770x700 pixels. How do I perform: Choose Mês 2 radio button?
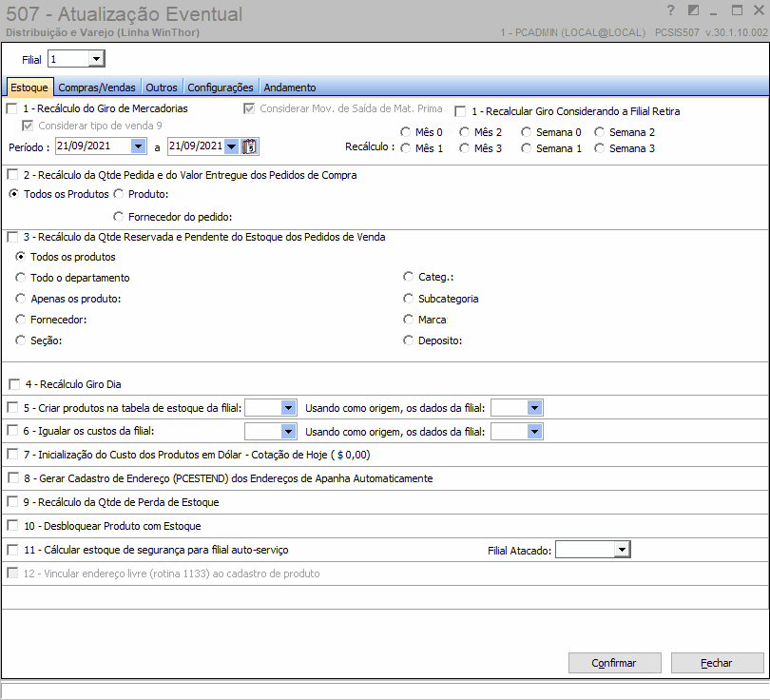click(465, 132)
